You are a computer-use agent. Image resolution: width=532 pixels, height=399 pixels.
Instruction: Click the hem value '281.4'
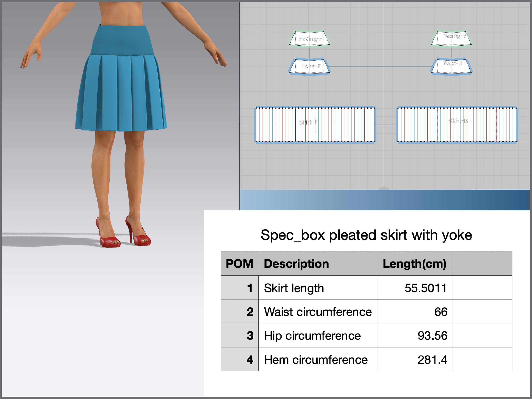(433, 360)
